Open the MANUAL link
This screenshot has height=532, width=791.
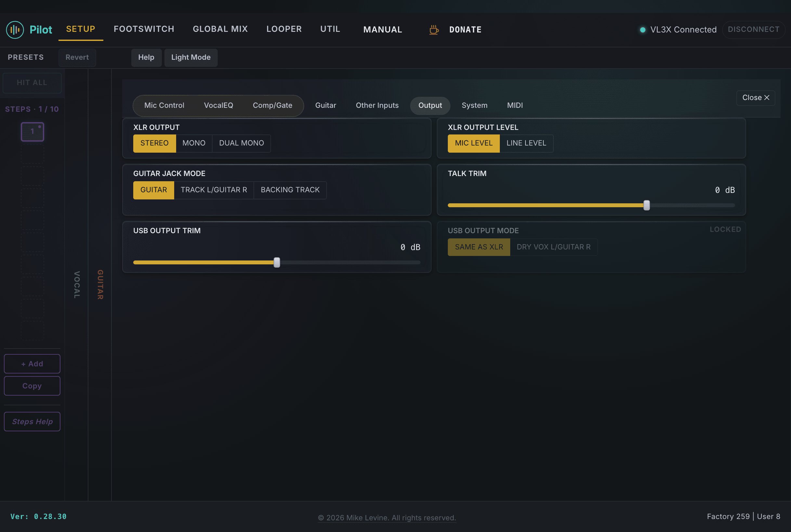pyautogui.click(x=383, y=30)
